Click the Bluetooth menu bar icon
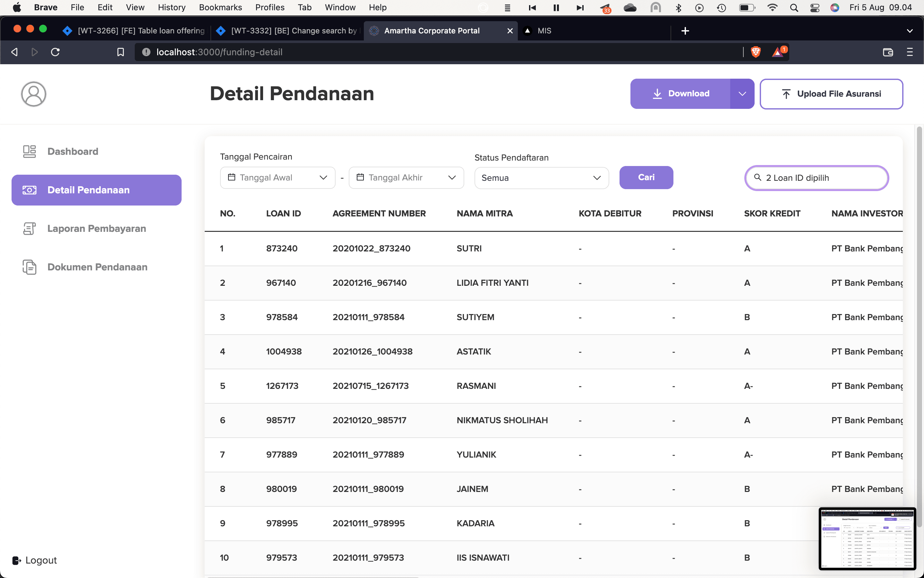924x578 pixels. coord(679,8)
